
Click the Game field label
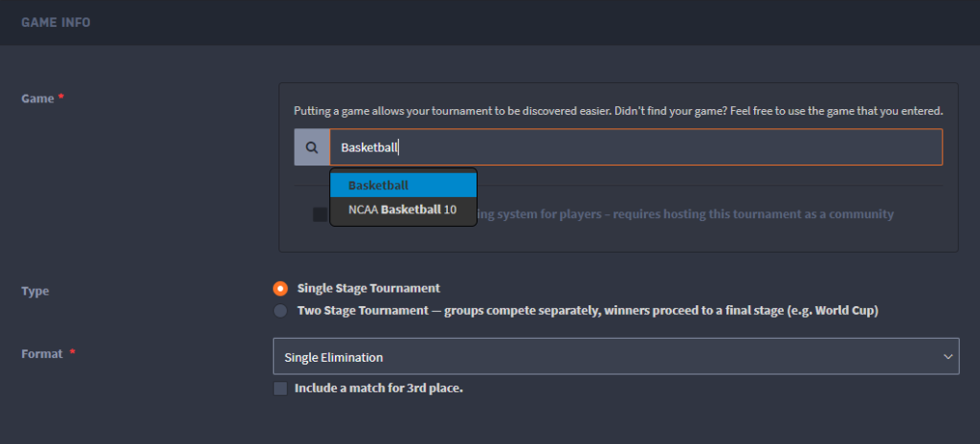[37, 99]
